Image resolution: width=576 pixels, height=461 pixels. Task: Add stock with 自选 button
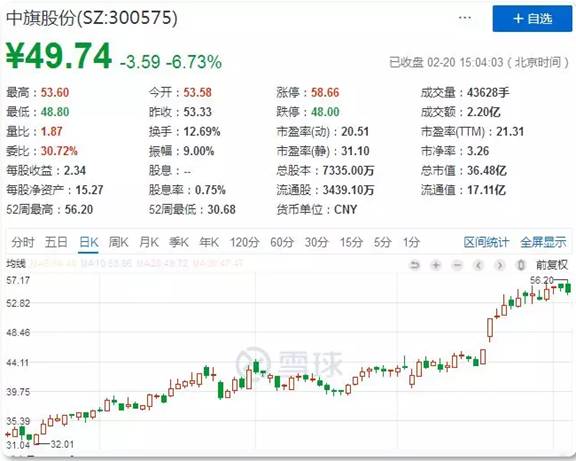pyautogui.click(x=532, y=19)
